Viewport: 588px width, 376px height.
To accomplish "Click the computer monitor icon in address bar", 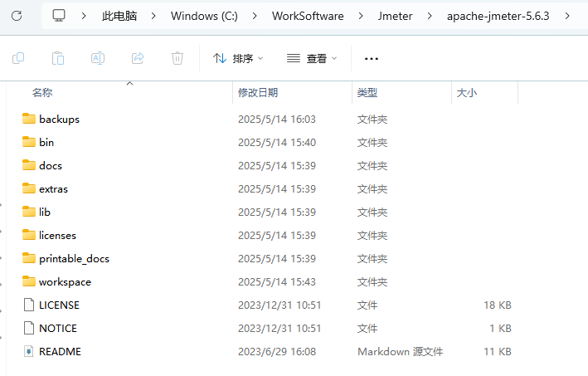I will click(59, 16).
